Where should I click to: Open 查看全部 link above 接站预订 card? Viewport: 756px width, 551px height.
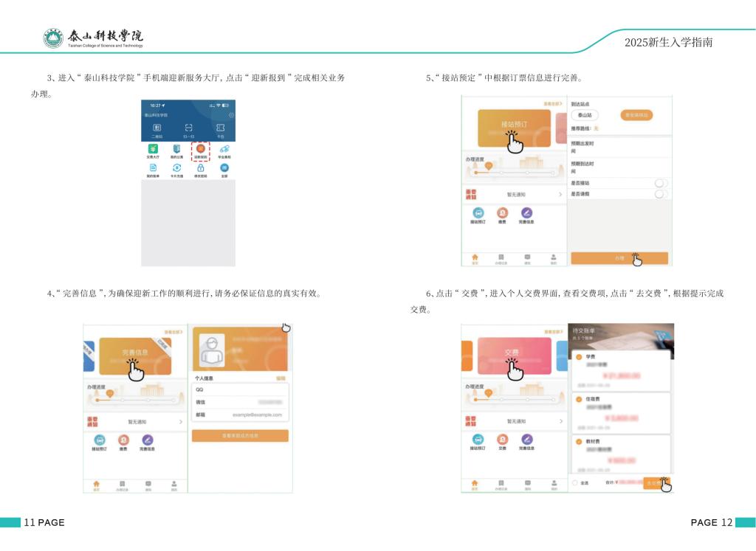pos(551,105)
